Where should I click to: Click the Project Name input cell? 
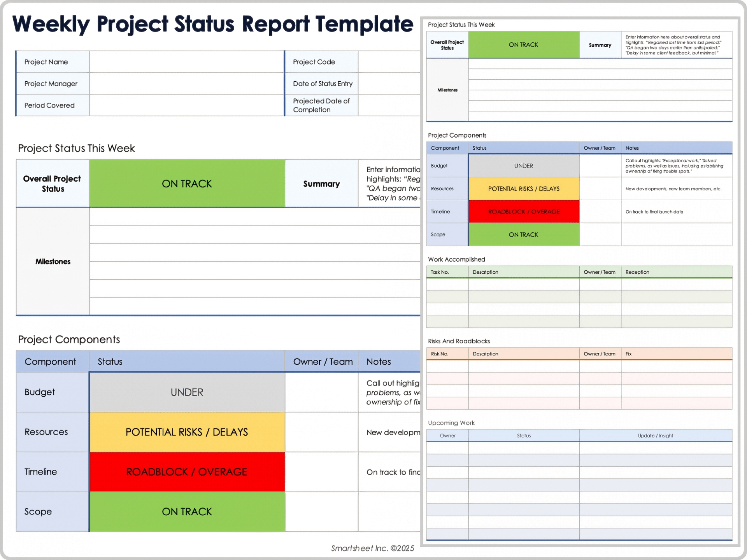pyautogui.click(x=186, y=61)
